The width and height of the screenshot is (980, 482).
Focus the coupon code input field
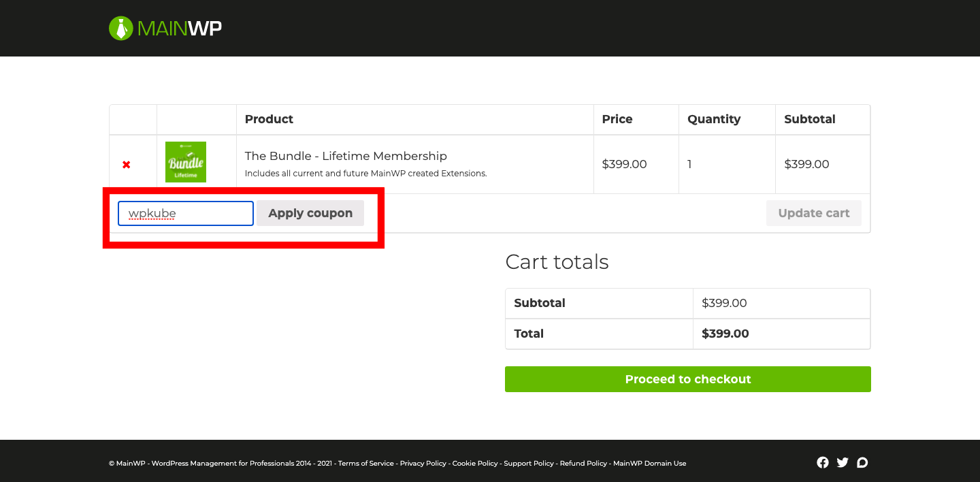[x=186, y=213]
